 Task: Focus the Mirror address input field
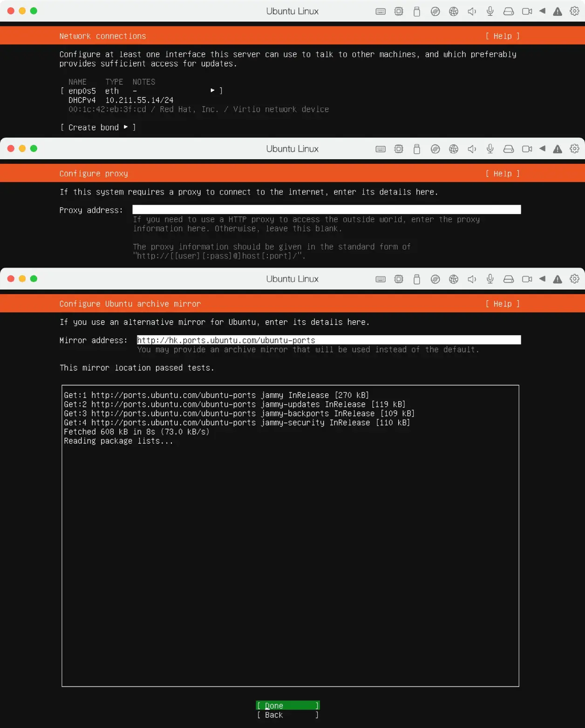pyautogui.click(x=329, y=340)
